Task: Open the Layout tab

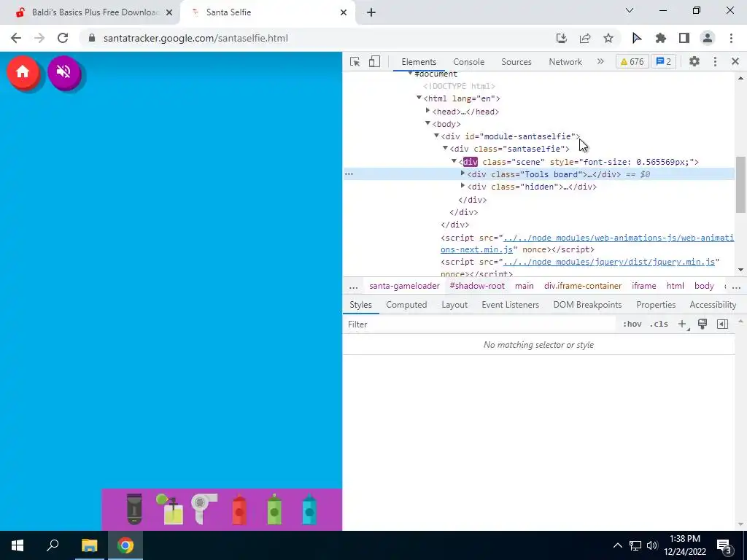Action: pos(454,305)
